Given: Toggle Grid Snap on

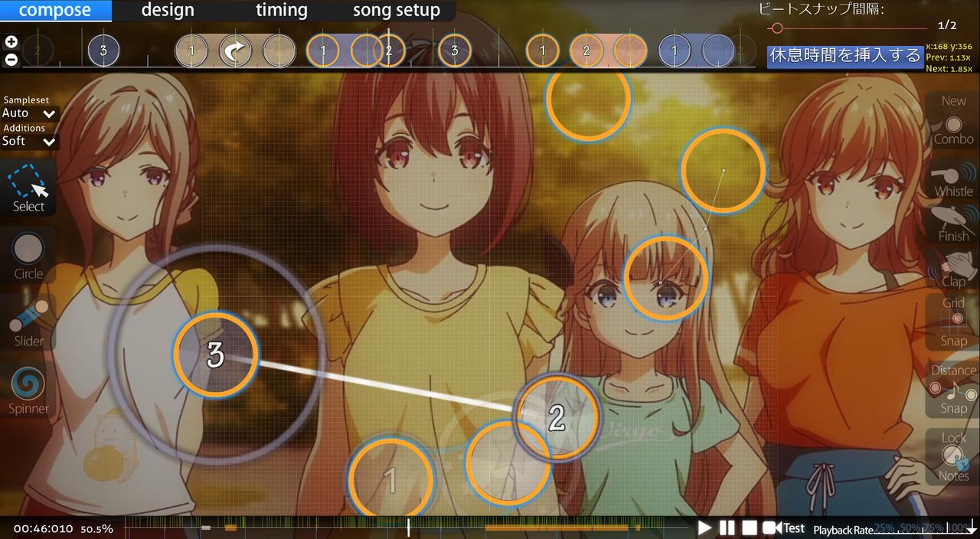Looking at the screenshot, I should [952, 322].
